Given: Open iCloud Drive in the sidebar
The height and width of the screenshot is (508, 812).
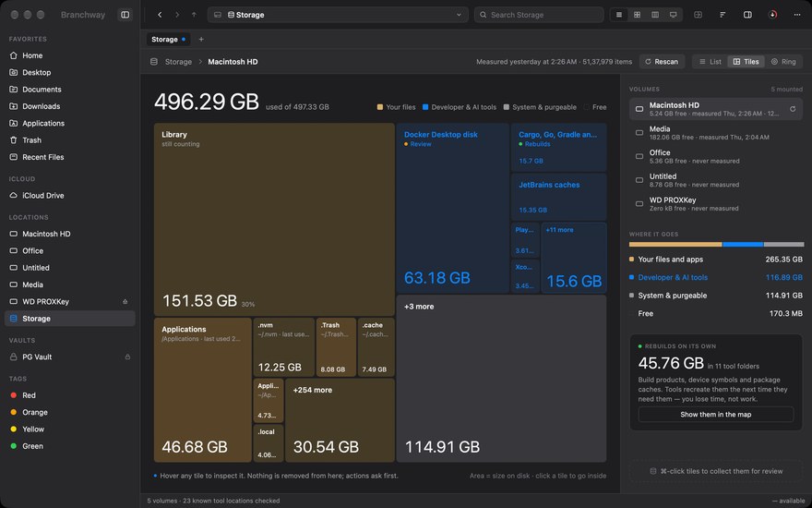Looking at the screenshot, I should [70, 196].
